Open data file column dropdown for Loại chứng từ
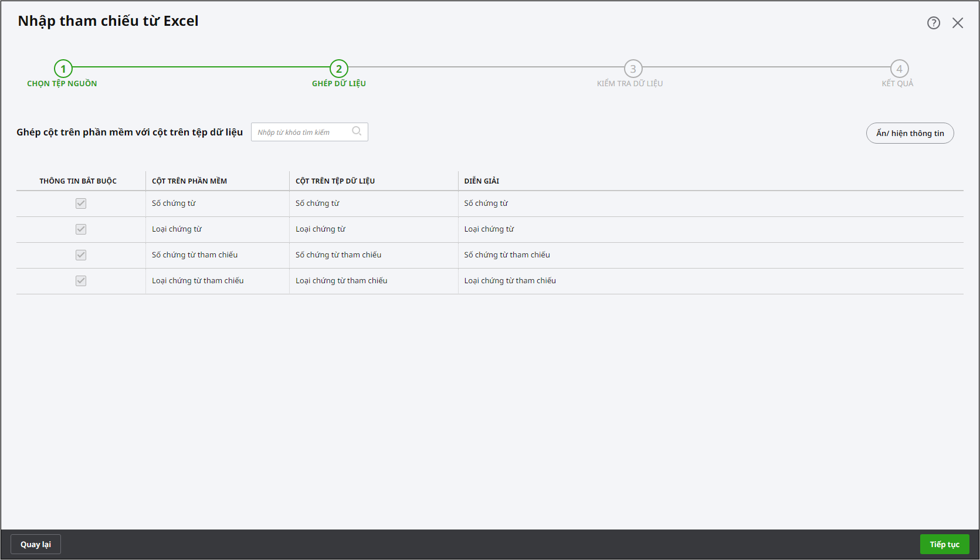Image resolution: width=980 pixels, height=560 pixels. point(373,229)
